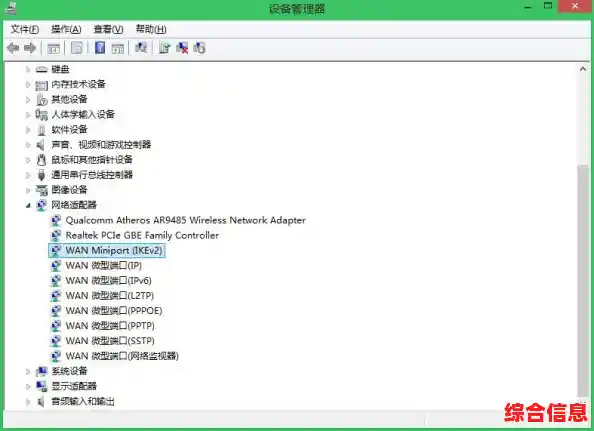Screen dimensions: 594x431
Task: Minimize the 设备管理器 window
Action: (528, 7)
